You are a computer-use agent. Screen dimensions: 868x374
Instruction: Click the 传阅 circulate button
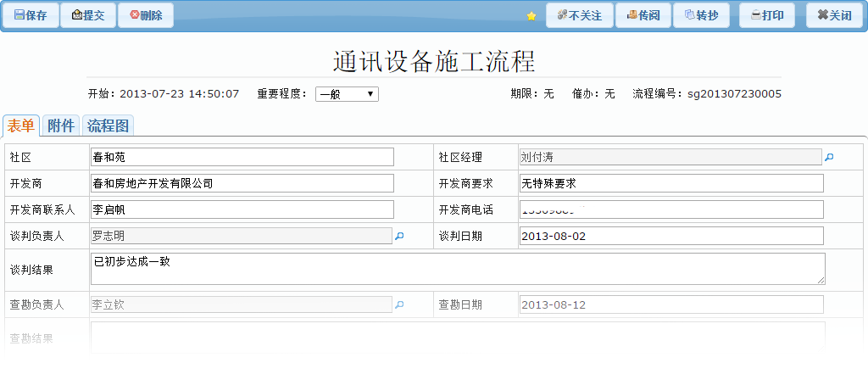pyautogui.click(x=643, y=15)
